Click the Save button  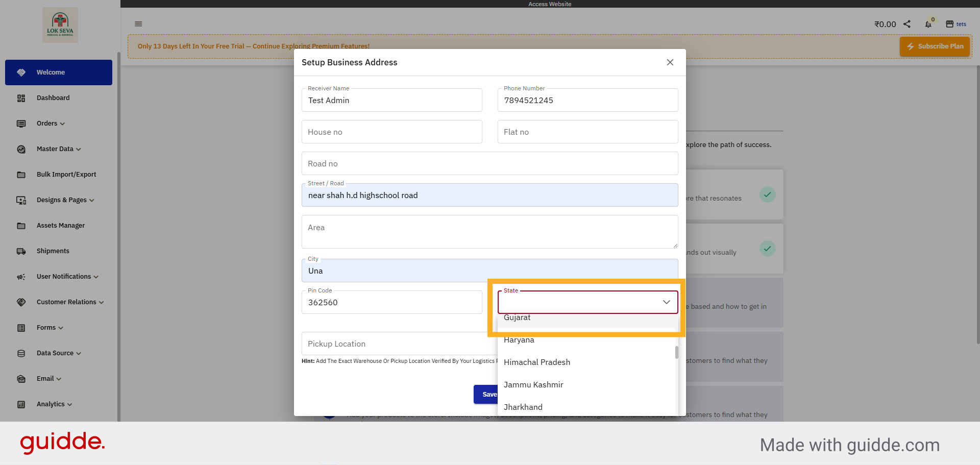[486, 395]
